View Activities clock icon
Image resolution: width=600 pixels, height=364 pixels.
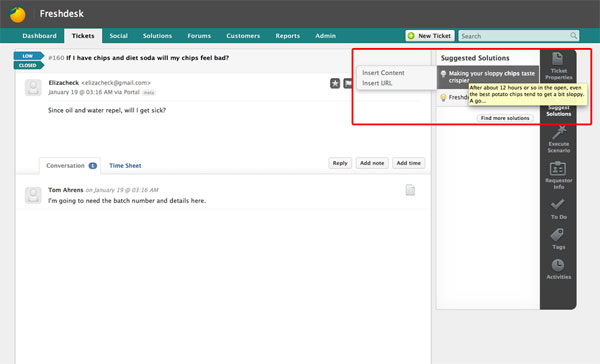coord(558,269)
